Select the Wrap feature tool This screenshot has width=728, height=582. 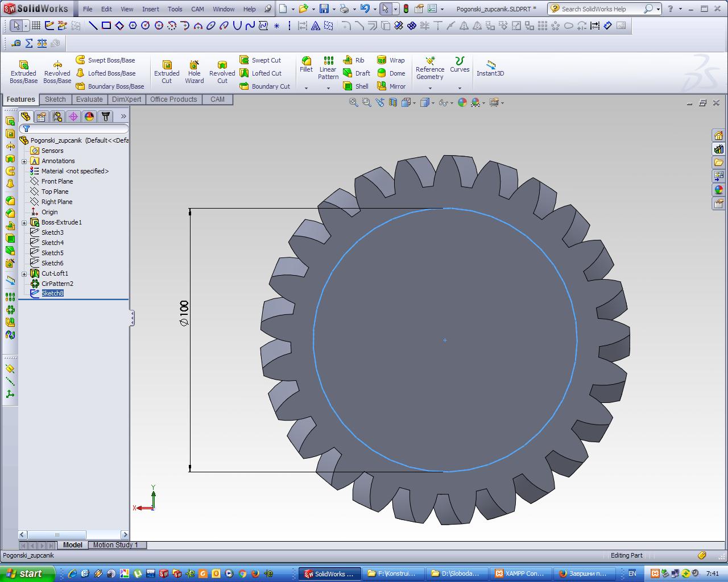pyautogui.click(x=391, y=60)
